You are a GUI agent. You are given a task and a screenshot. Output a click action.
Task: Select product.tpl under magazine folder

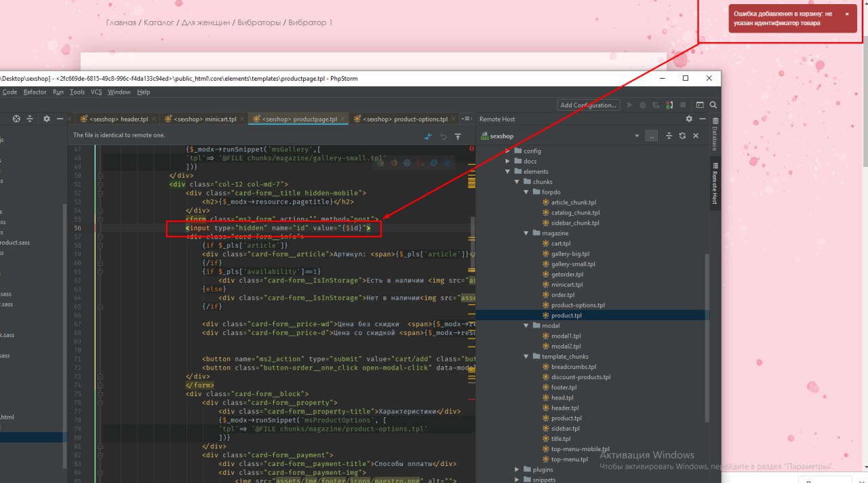(x=566, y=315)
